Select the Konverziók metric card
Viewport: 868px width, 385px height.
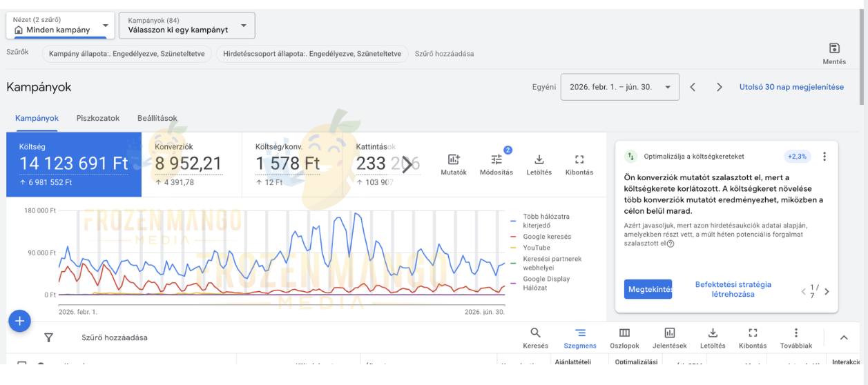pos(192,165)
